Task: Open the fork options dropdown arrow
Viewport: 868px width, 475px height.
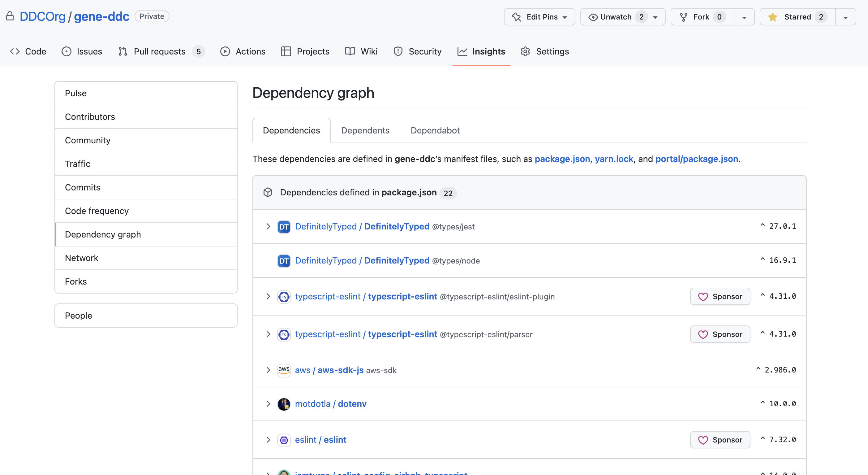Action: point(744,17)
